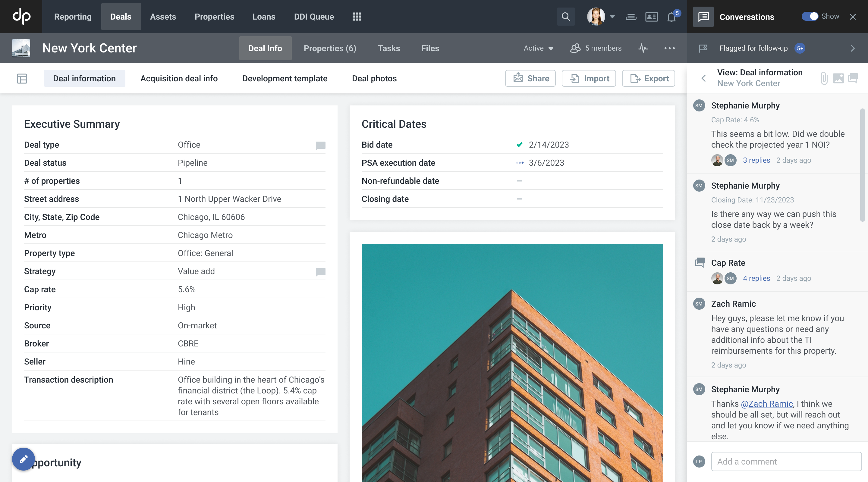Viewport: 868px width, 482px height.
Task: Toggle the Show conversations switch
Action: [809, 17]
